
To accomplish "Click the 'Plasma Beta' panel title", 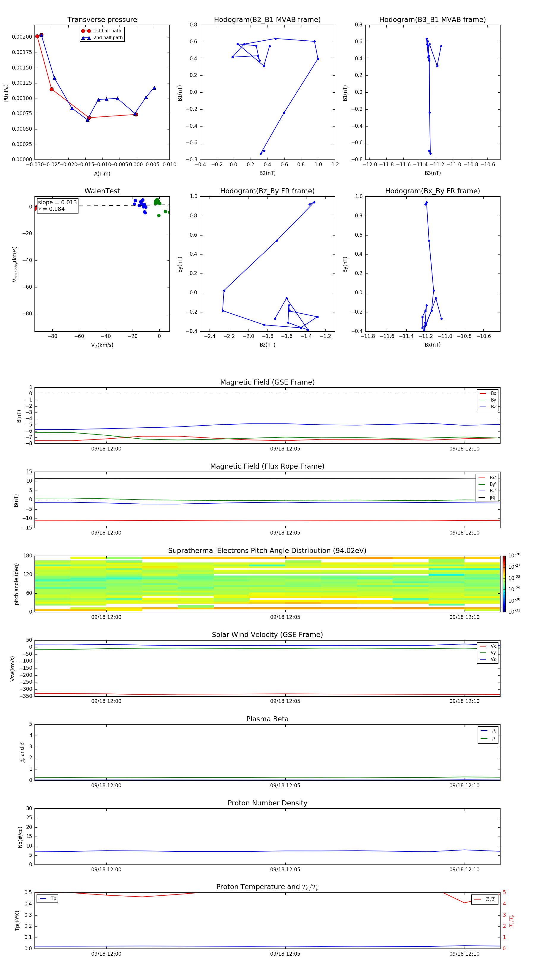I will tap(267, 719).
